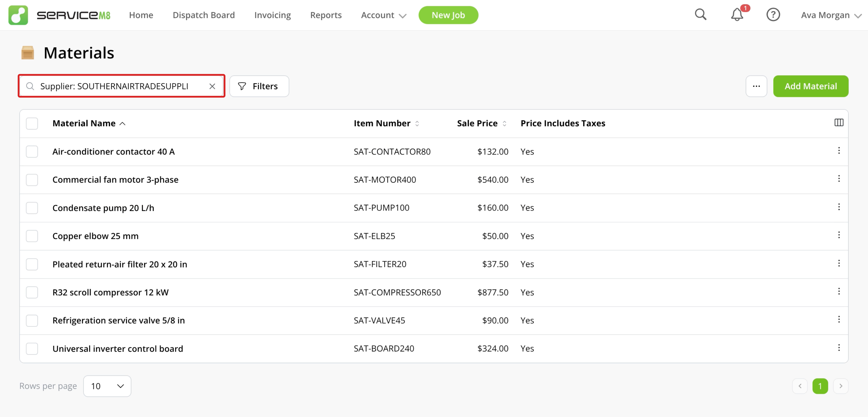Viewport: 868px width, 417px height.
Task: Go to the next page arrow
Action: pos(840,386)
